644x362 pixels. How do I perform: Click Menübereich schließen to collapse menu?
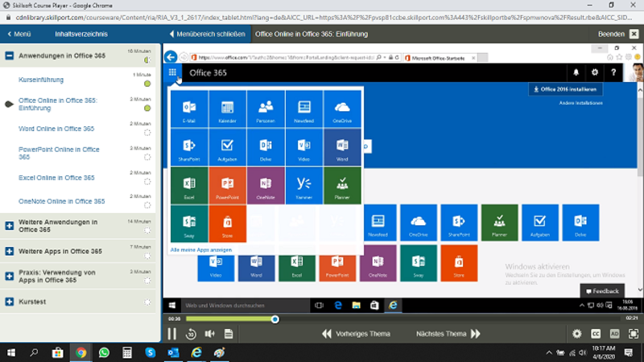[x=208, y=34]
